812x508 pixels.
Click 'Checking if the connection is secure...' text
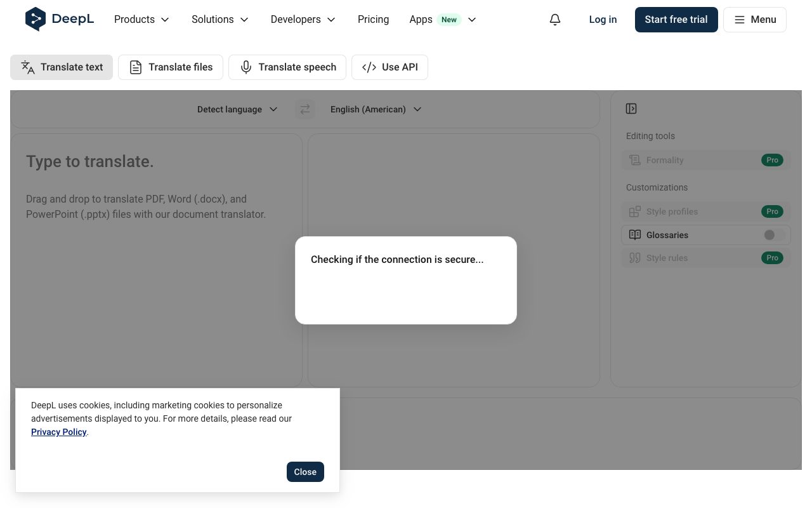(397, 260)
